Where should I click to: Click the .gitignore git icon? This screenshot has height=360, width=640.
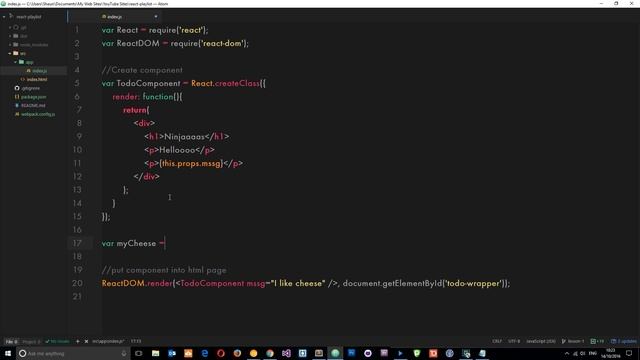click(x=17, y=88)
